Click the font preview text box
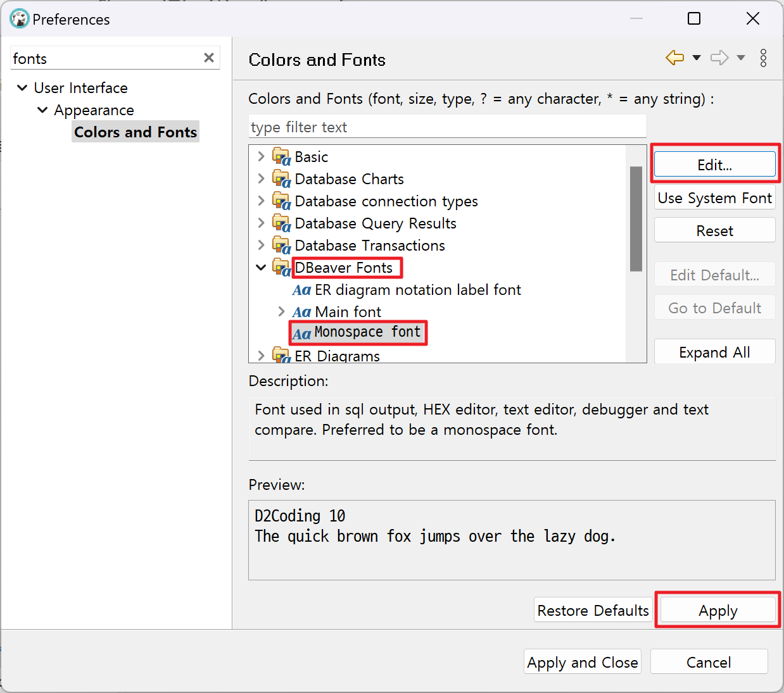The width and height of the screenshot is (784, 693). [x=512, y=540]
